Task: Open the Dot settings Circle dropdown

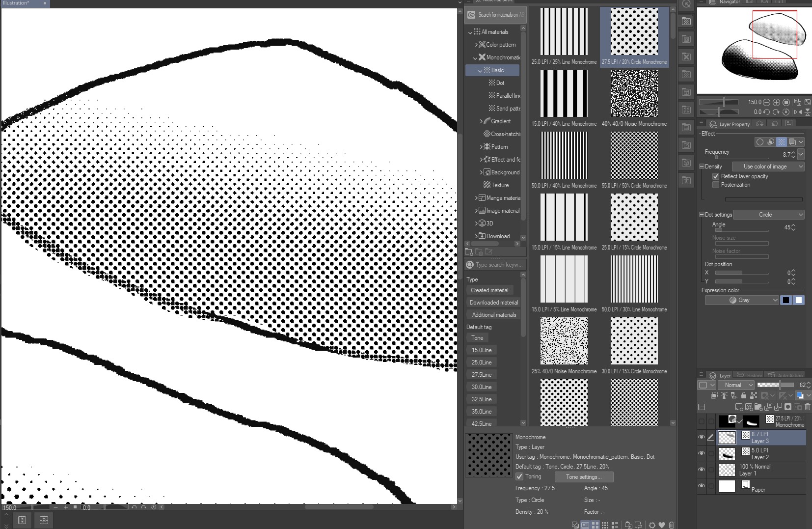Action: click(x=768, y=215)
